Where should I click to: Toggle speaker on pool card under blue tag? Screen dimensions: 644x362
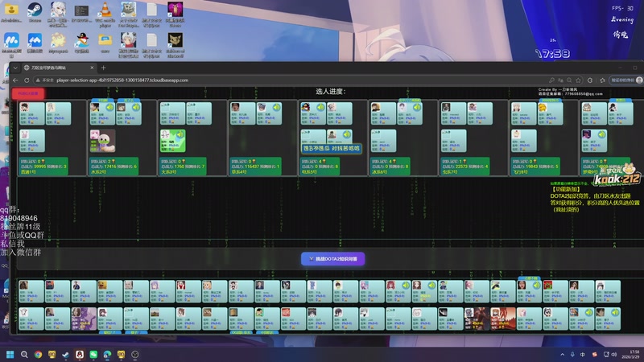pos(536,286)
